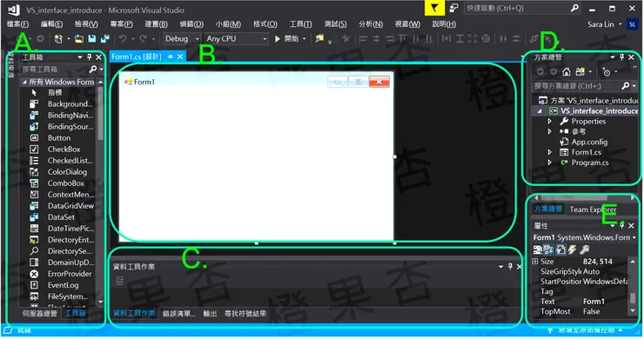Click the Save All toolbar icon

[105, 38]
